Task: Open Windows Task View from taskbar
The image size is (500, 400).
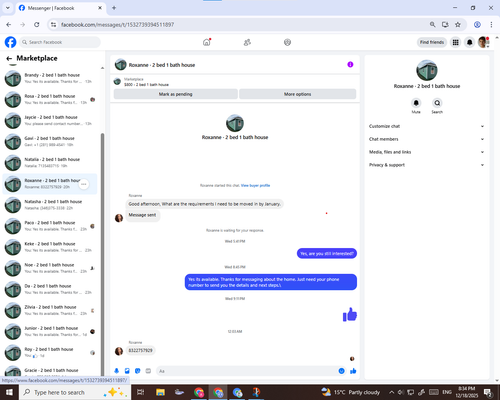Action: tap(141, 392)
